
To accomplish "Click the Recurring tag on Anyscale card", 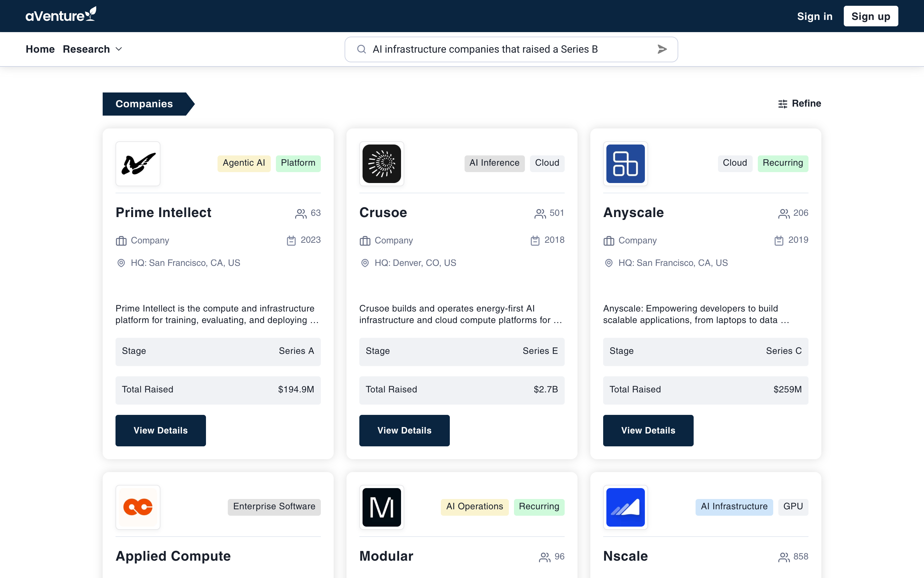I will pos(783,163).
